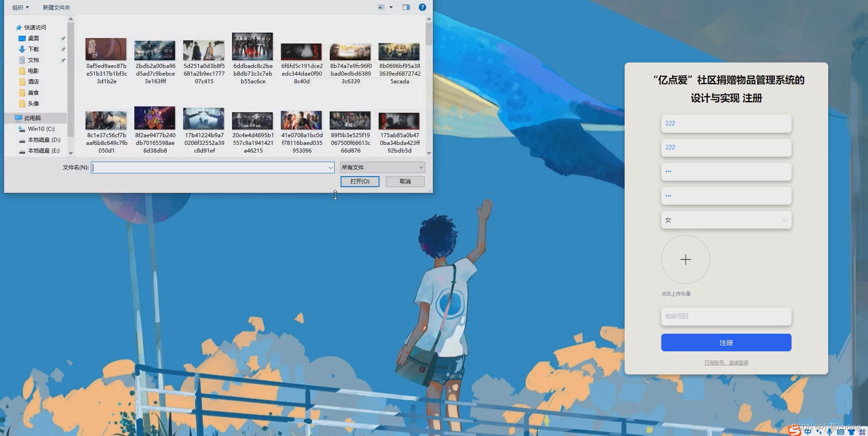Open the help icon in file dialog

(422, 7)
